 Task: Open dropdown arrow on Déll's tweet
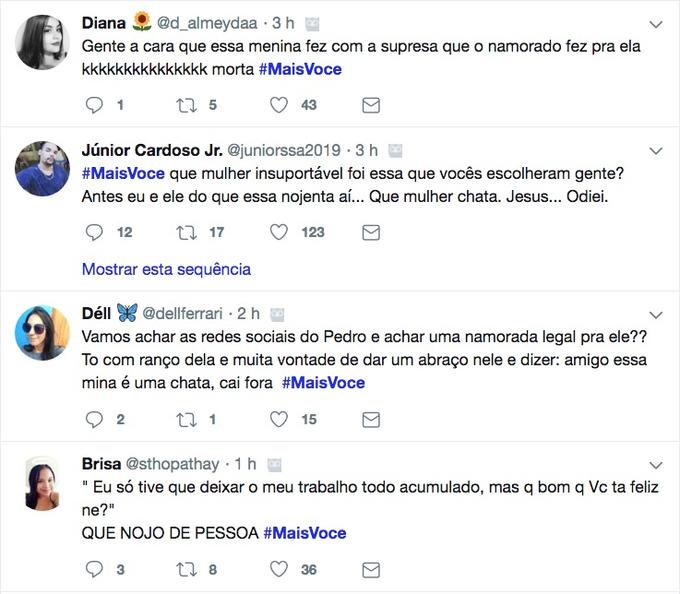click(656, 314)
